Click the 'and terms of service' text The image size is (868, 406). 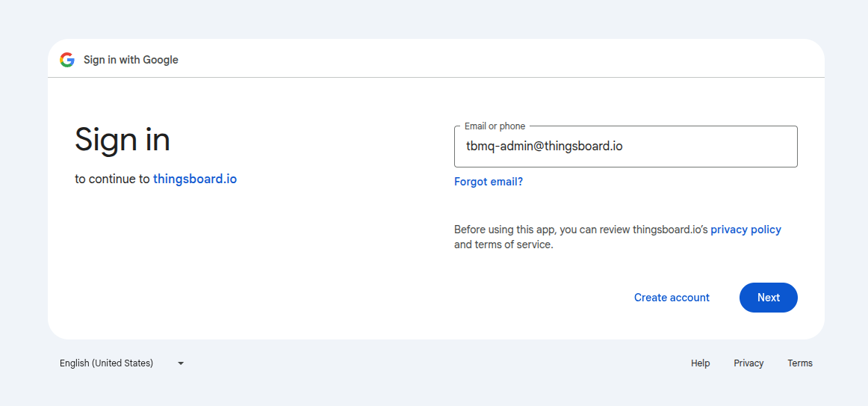(503, 244)
